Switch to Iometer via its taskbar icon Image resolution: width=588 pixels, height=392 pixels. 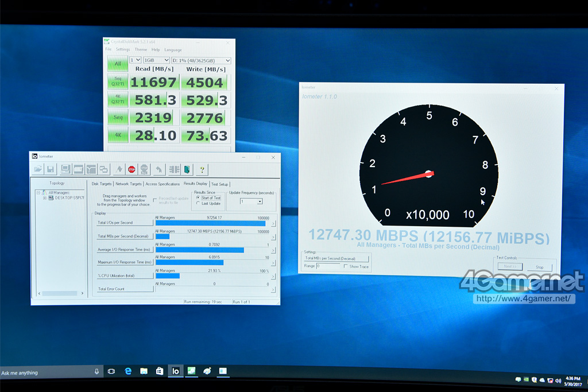click(x=176, y=371)
